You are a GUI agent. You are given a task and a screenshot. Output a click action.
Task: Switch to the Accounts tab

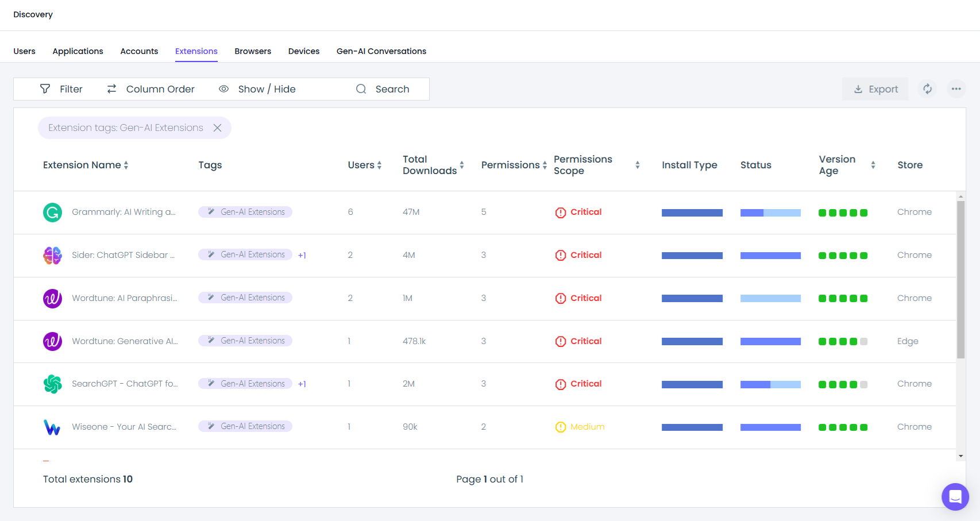(x=139, y=51)
